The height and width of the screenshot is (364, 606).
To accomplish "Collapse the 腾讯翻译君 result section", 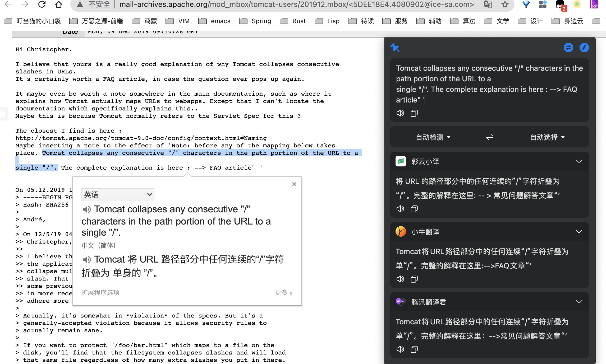I will (579, 302).
